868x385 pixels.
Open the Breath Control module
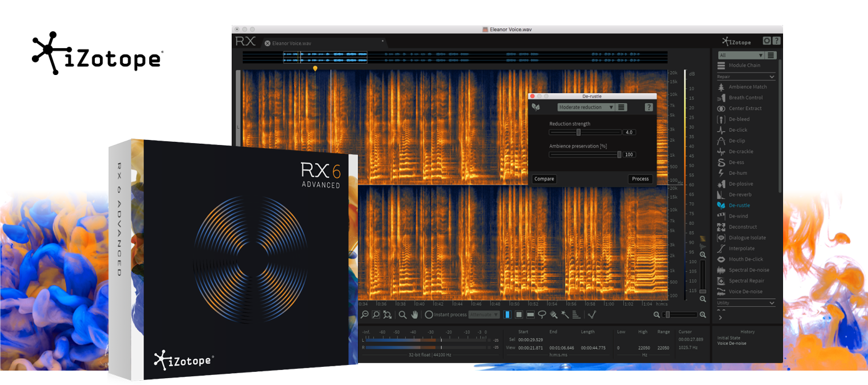click(741, 97)
